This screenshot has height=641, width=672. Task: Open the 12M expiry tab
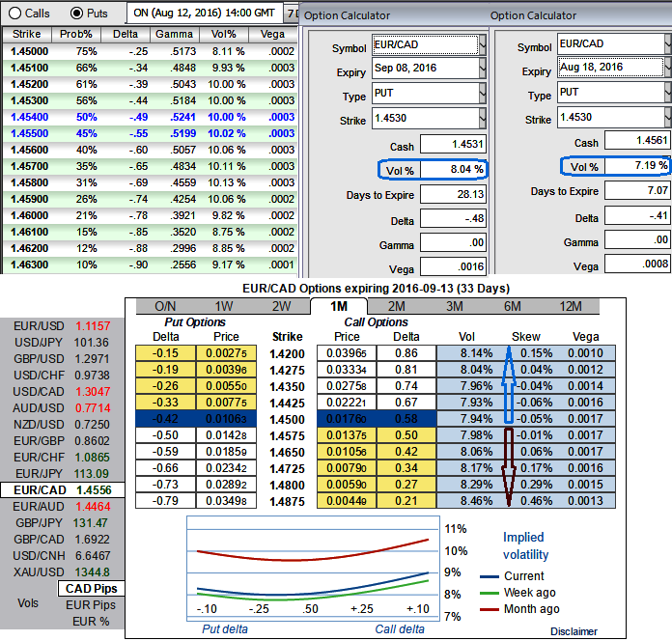[573, 306]
